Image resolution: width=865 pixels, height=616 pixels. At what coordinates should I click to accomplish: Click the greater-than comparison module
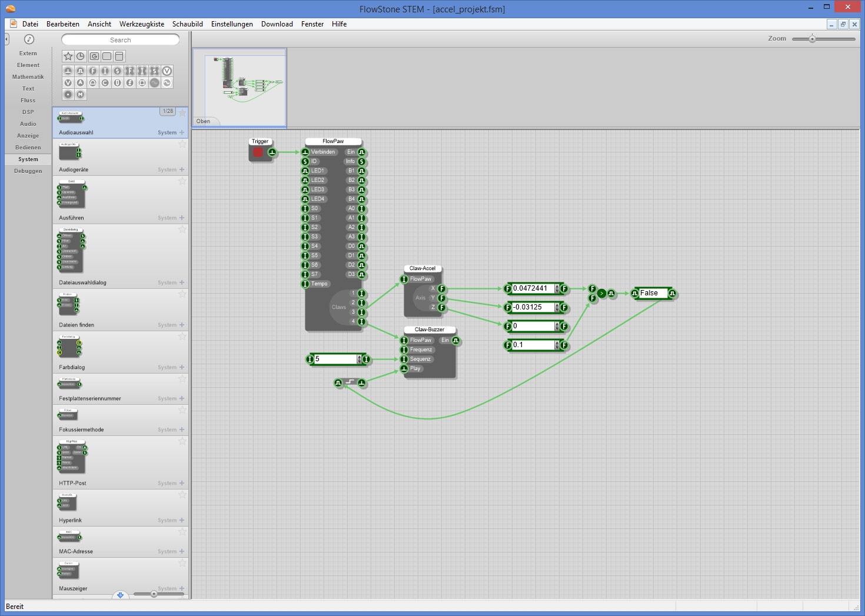pos(601,293)
